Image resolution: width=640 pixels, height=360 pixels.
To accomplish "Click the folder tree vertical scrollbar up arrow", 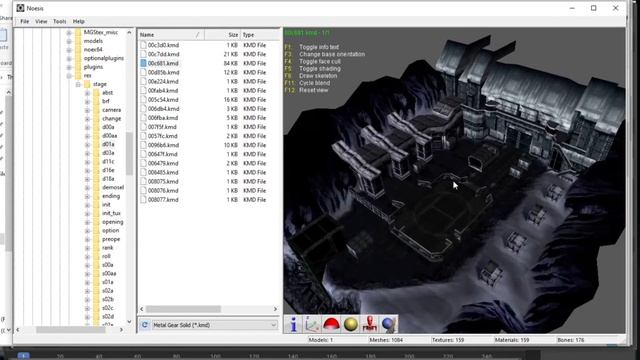I will (129, 32).
